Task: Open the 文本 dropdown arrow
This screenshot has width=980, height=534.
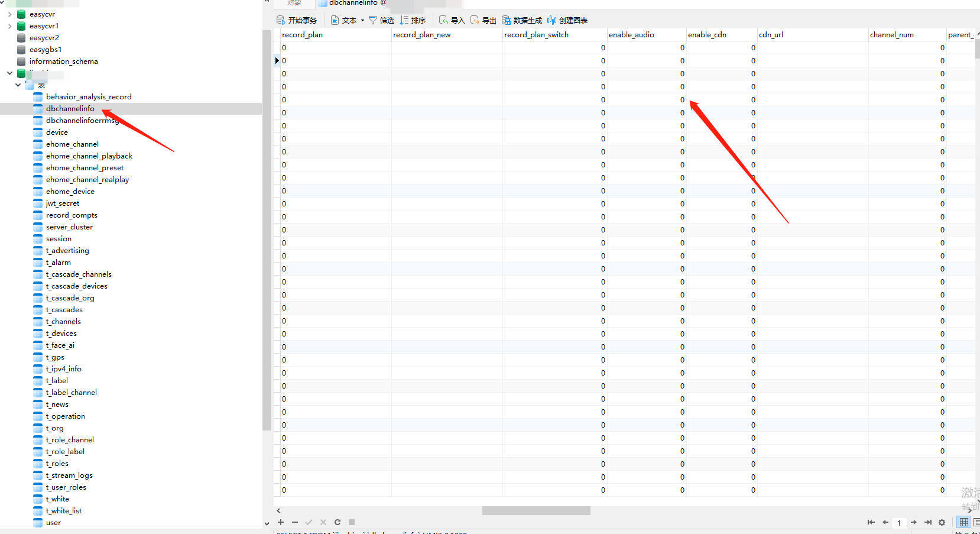Action: [362, 20]
